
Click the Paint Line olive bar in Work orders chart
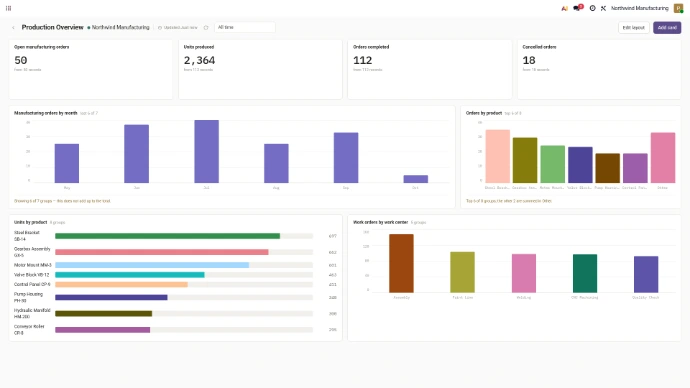tap(462, 272)
